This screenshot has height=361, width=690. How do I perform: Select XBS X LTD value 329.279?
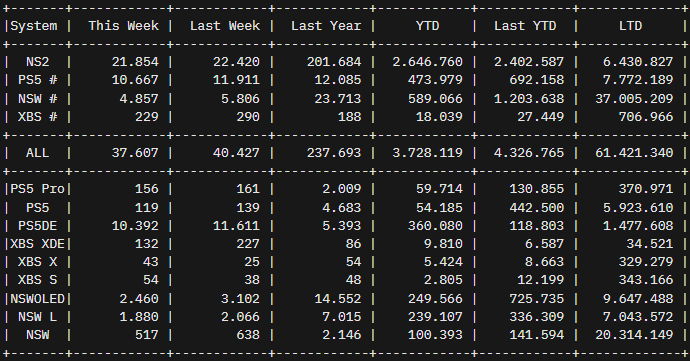[646, 262]
